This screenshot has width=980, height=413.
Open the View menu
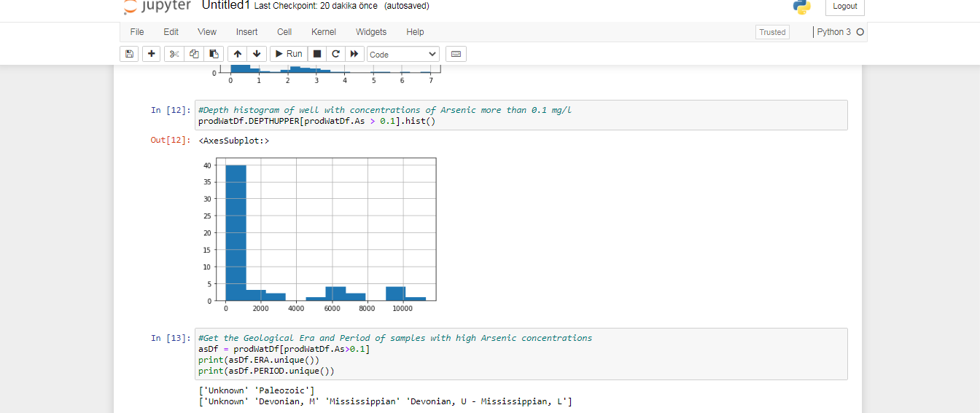(207, 32)
